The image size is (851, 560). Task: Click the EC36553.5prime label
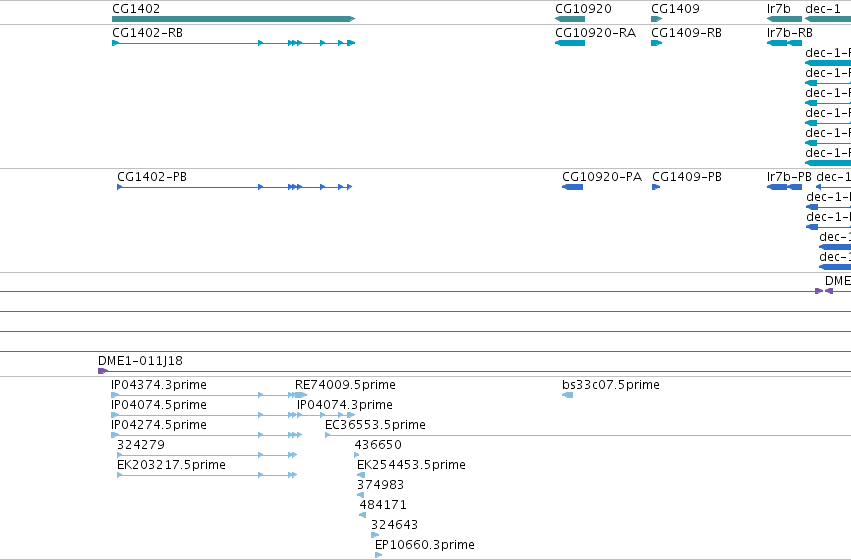coord(375,425)
